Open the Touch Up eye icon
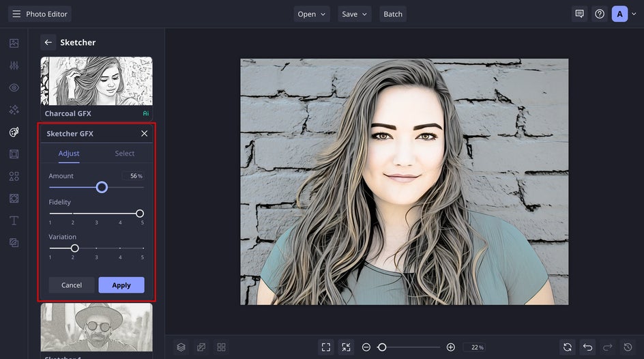The height and width of the screenshot is (359, 644). click(14, 87)
